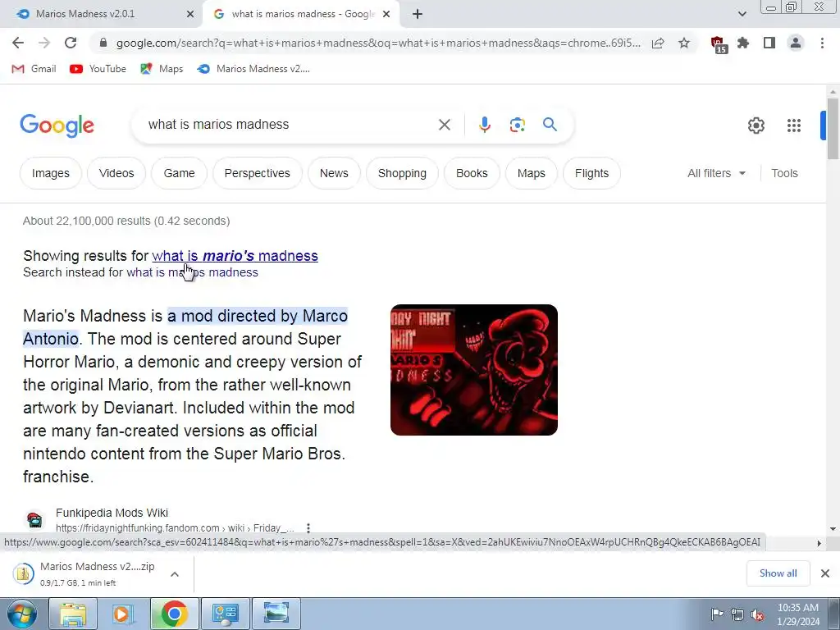This screenshot has height=630, width=840.
Task: Go forward with the forward arrow
Action: (44, 43)
